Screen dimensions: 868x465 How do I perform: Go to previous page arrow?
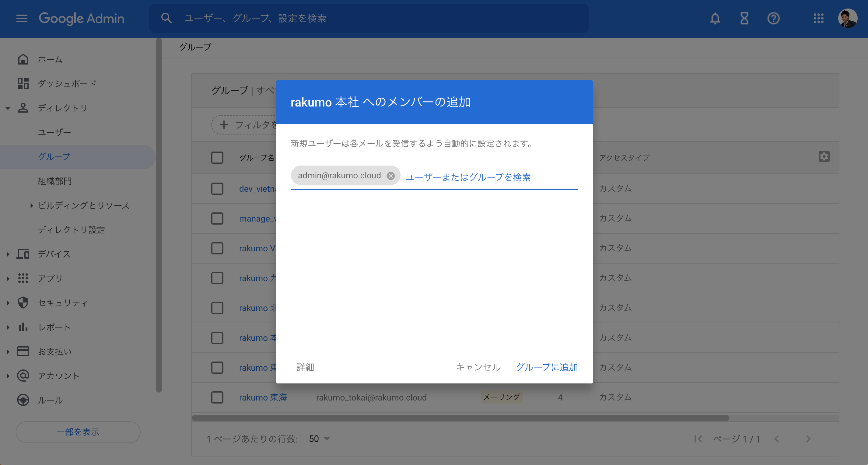tap(777, 439)
